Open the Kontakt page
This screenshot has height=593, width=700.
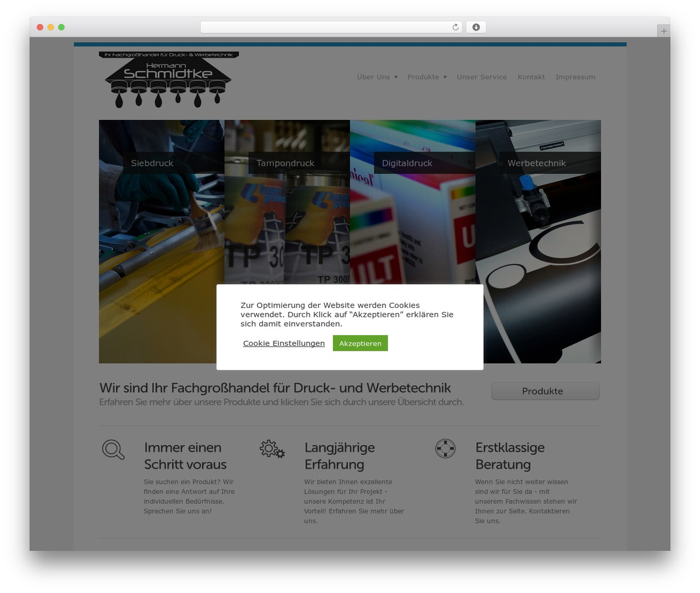[531, 77]
